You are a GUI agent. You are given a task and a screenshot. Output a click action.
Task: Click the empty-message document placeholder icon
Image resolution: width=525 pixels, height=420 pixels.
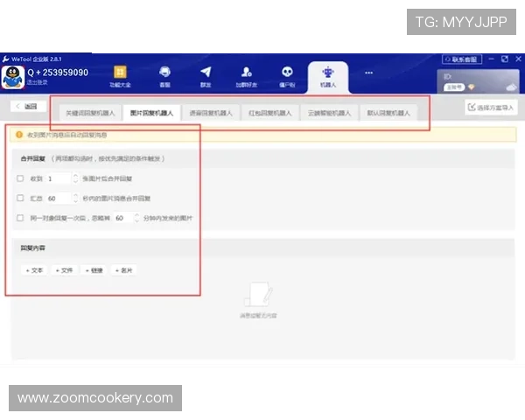[258, 294]
